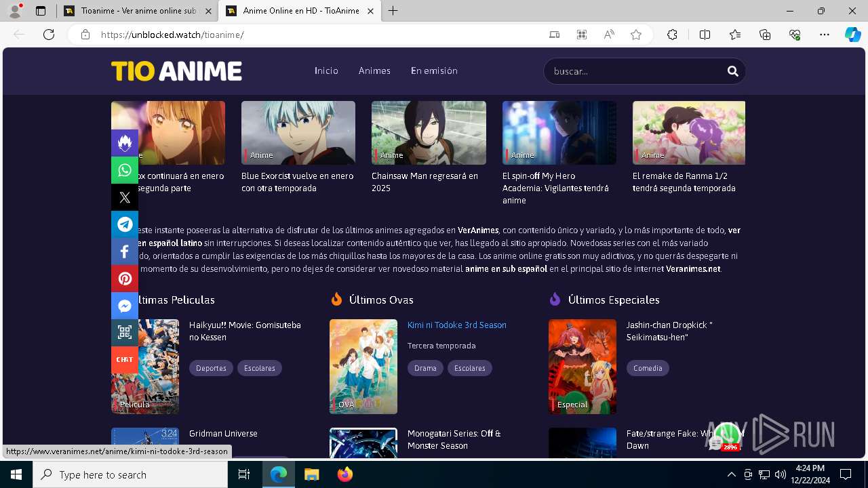868x488 pixels.
Task: Open Ranma 1/2 remake thumbnail
Action: pyautogui.click(x=689, y=133)
